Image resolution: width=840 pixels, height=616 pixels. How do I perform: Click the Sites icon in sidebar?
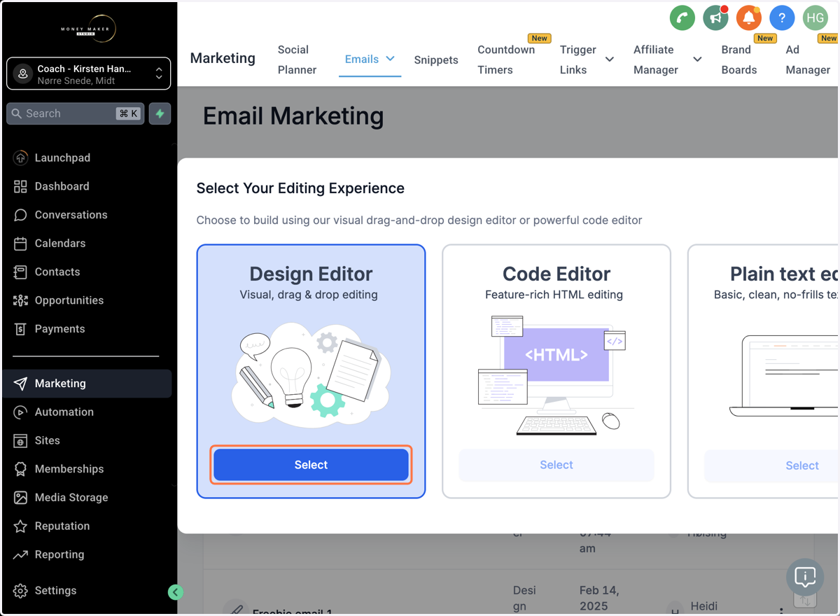tap(20, 441)
